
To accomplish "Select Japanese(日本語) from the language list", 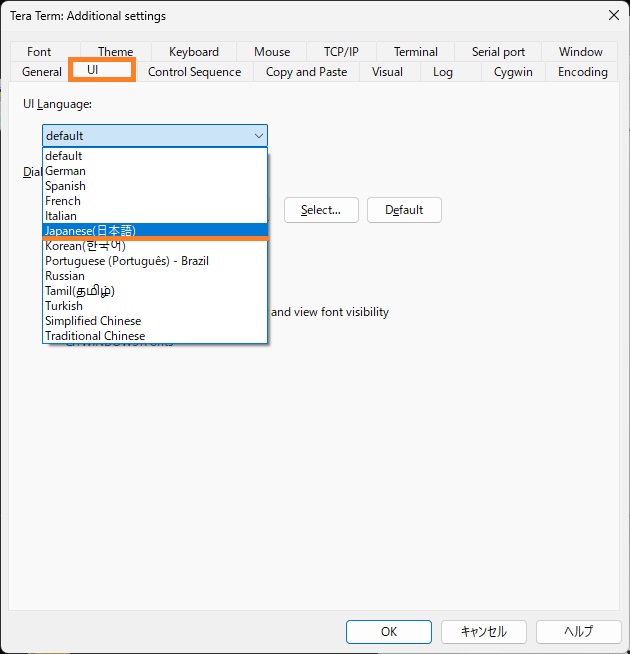I will coord(90,230).
